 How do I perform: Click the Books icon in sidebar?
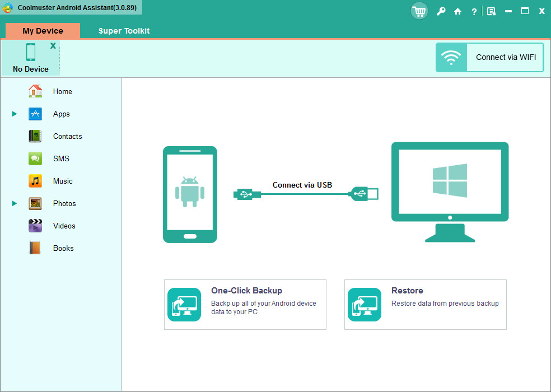pyautogui.click(x=35, y=248)
